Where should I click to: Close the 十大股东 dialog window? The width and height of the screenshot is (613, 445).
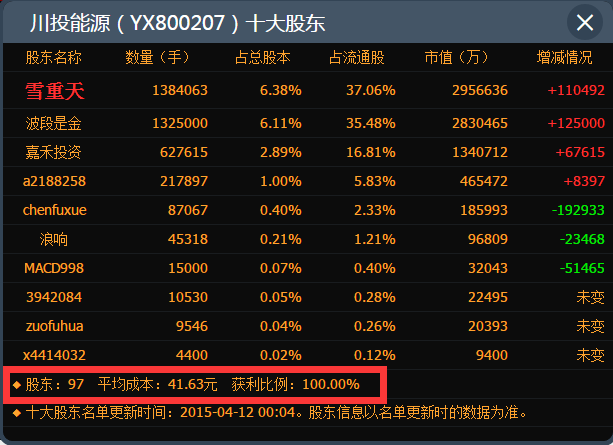click(583, 22)
